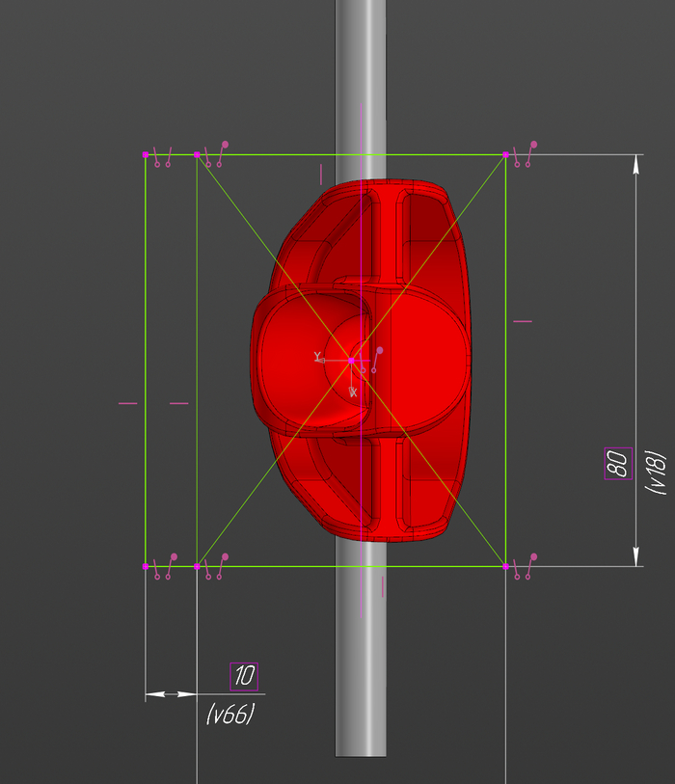This screenshot has width=675, height=784.
Task: Pick the bottom-right sketch corner point
Action: (x=506, y=566)
